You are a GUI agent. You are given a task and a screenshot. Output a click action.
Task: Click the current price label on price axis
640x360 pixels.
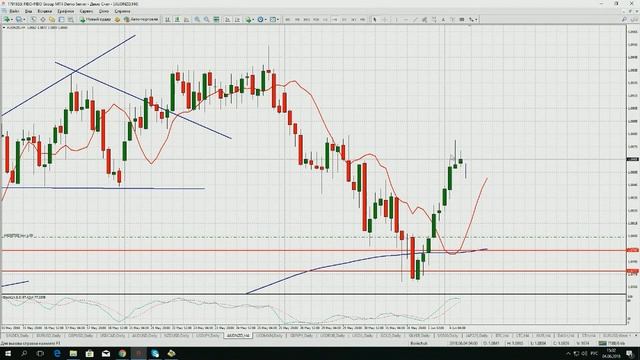coord(633,159)
